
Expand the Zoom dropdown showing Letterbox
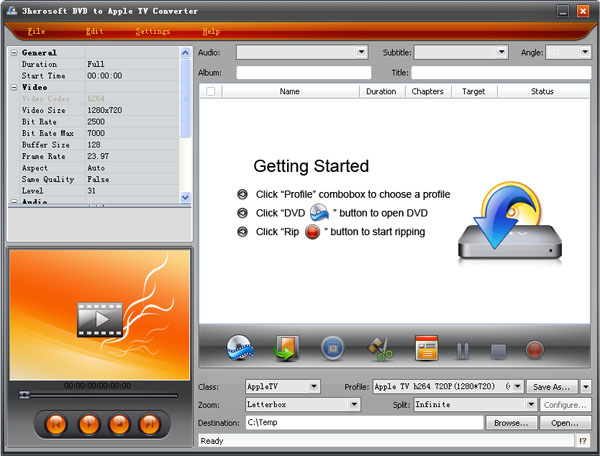pos(353,405)
